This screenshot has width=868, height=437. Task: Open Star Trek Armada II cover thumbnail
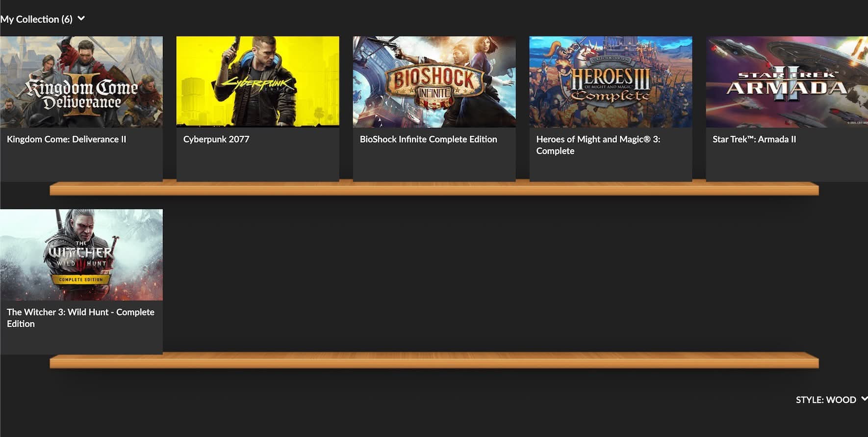pyautogui.click(x=787, y=82)
